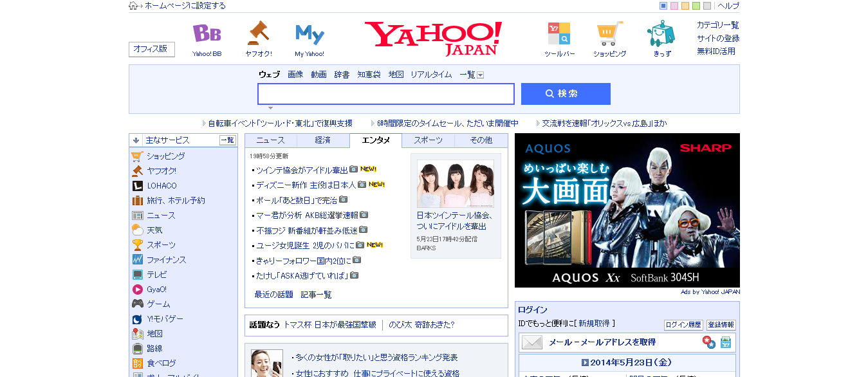868x377 pixels.
Task: Open Yahoo Auctions gavel icon in header
Action: click(x=258, y=32)
